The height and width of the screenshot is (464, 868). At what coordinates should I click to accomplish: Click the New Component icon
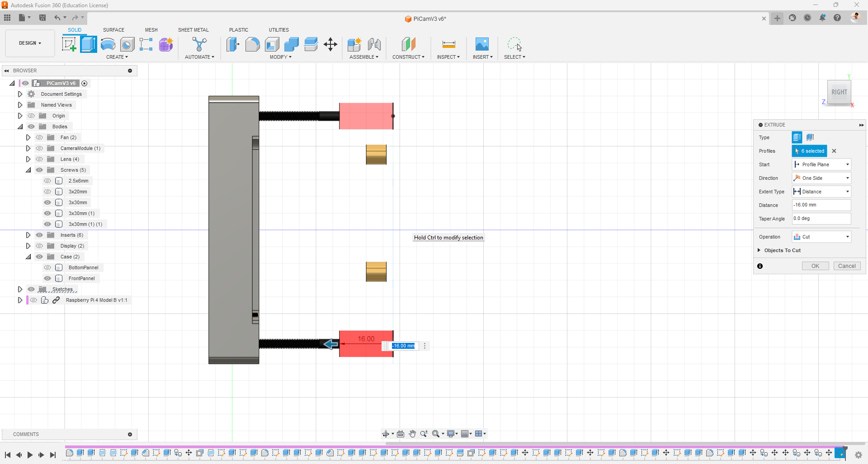pos(354,44)
